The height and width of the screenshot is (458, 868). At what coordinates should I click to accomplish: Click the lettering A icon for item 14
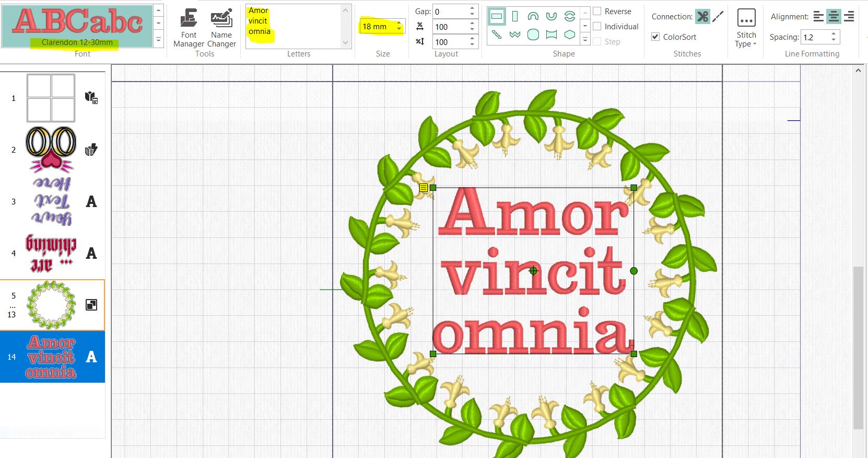click(91, 357)
